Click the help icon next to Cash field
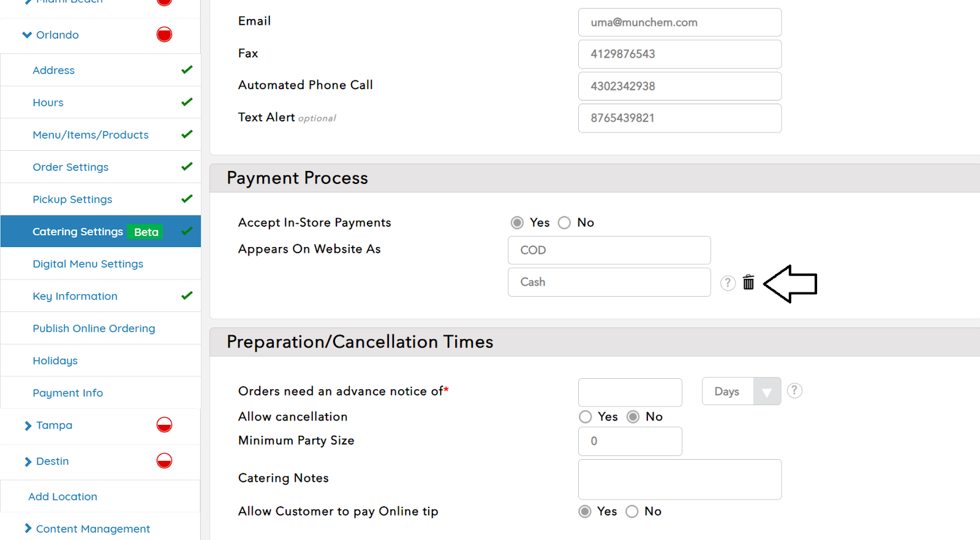980x540 pixels. [x=727, y=283]
